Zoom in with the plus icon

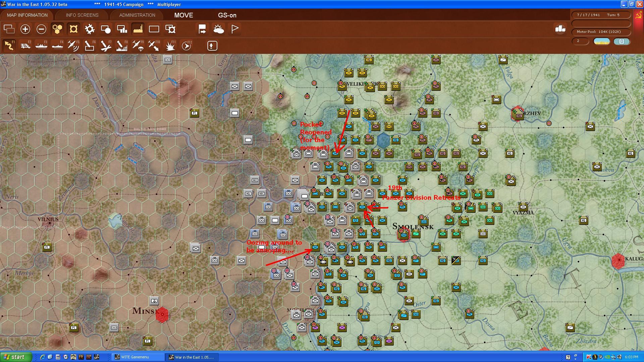(x=25, y=29)
